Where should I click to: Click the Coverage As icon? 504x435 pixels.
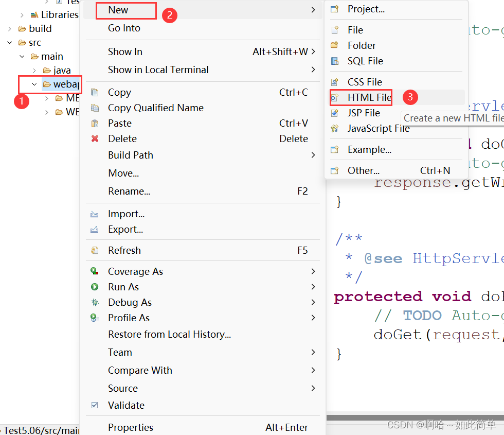coord(95,271)
